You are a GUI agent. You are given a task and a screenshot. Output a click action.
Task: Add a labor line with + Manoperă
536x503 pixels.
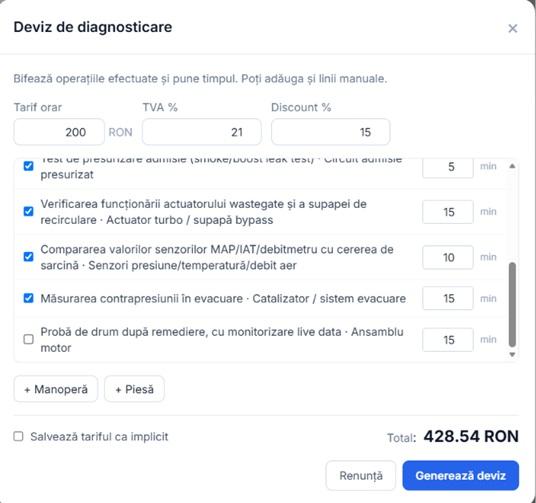(56, 389)
